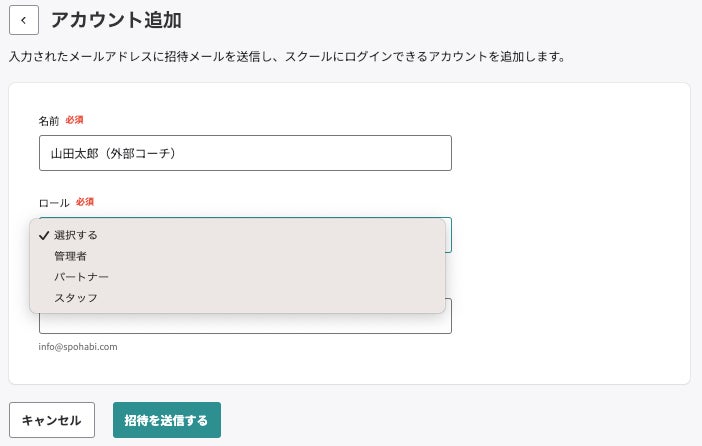Pick スタッフ from the role options
Viewport: 702px width, 446px height.
[76, 298]
